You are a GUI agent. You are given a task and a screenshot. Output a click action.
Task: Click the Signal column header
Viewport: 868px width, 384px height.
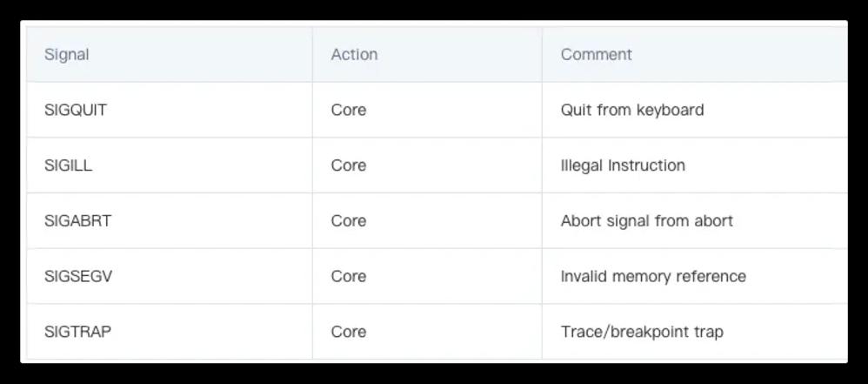pos(66,54)
